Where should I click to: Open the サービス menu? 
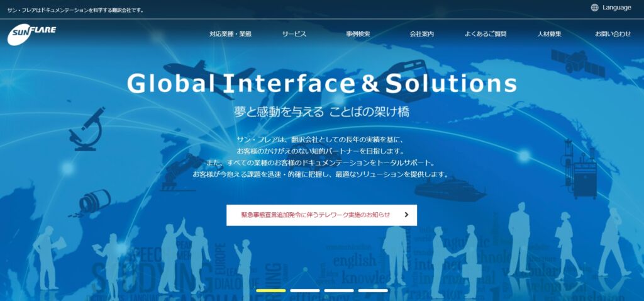294,34
